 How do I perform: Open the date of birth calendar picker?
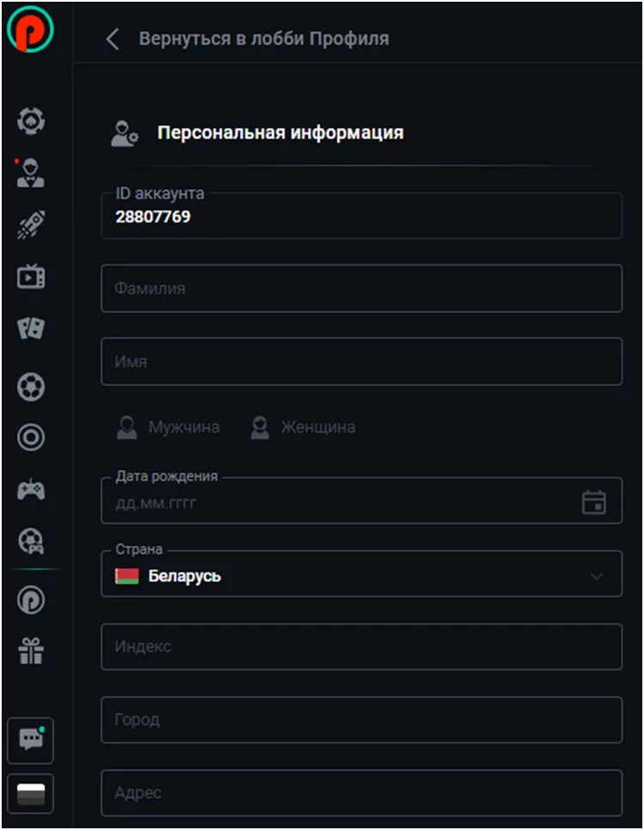click(x=593, y=503)
